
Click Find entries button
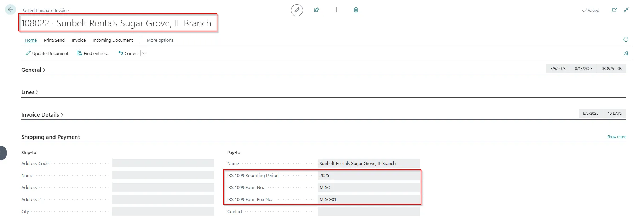(93, 54)
